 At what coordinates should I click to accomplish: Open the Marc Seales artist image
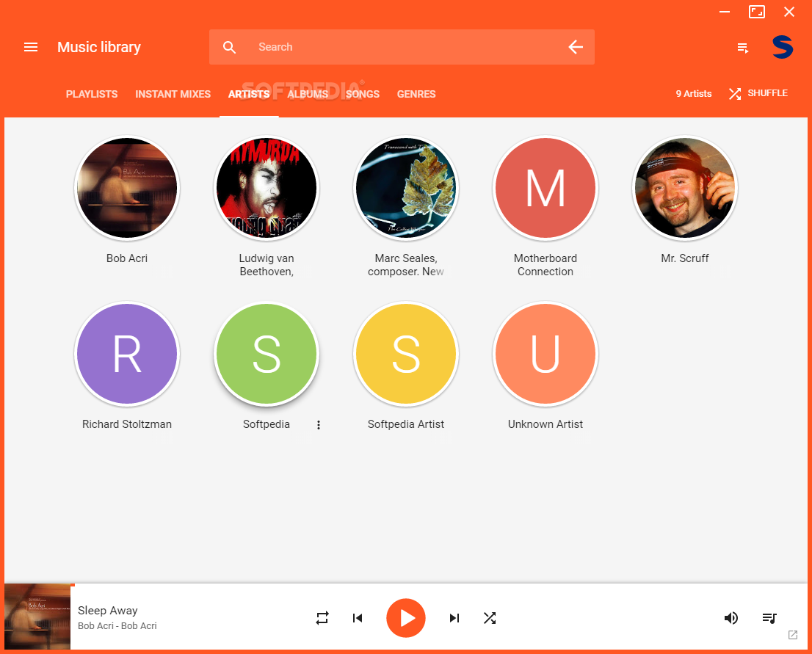406,188
